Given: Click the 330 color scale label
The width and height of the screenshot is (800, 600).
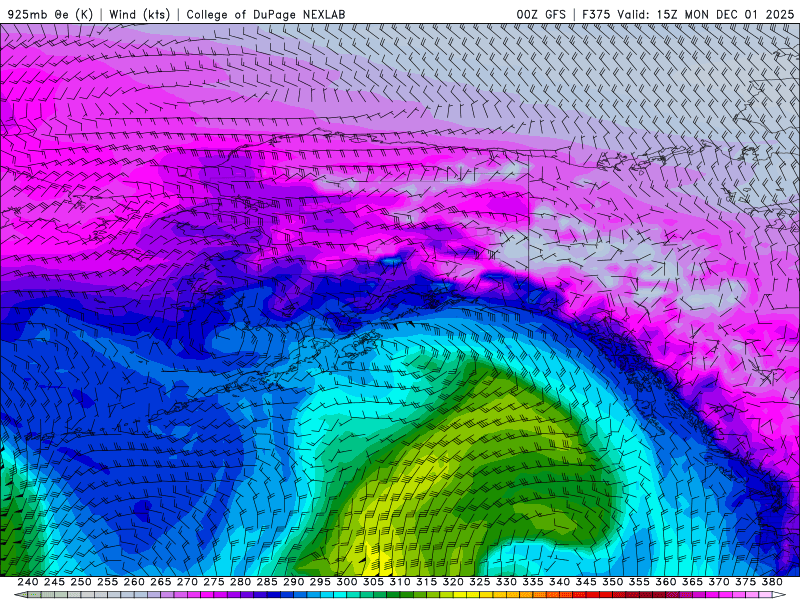Looking at the screenshot, I should pos(506,582).
